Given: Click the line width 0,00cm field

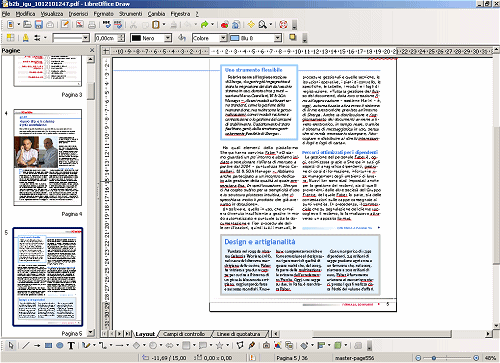Looking at the screenshot, I should tap(106, 38).
